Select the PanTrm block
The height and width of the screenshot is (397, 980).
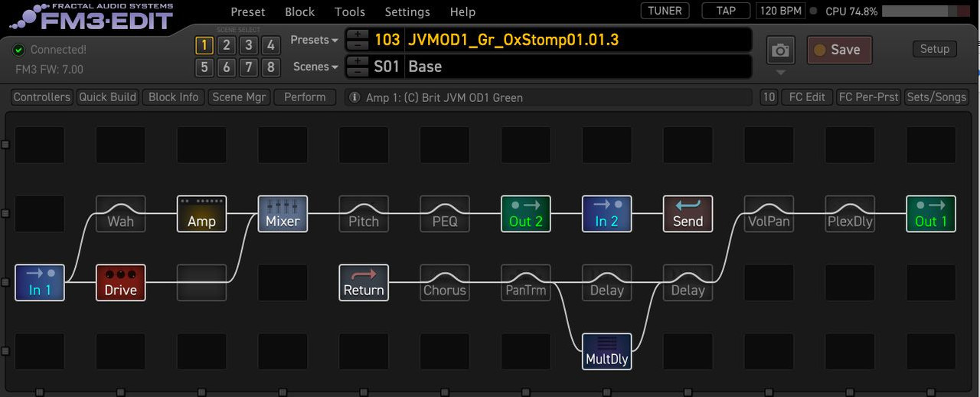pyautogui.click(x=526, y=283)
